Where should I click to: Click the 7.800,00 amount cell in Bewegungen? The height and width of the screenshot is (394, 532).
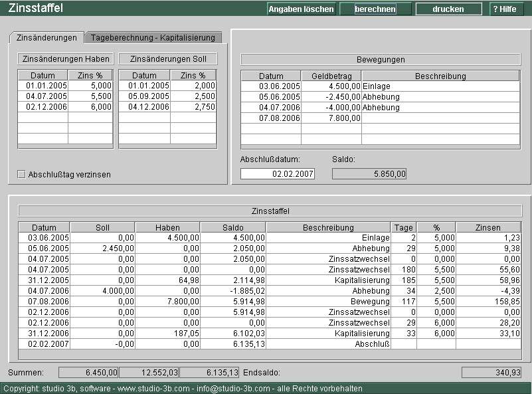point(331,118)
